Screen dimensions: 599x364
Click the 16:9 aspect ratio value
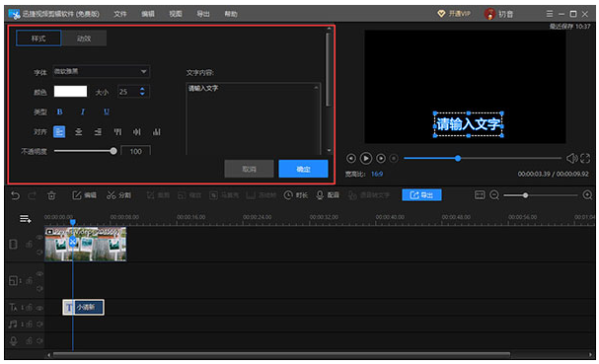(377, 175)
